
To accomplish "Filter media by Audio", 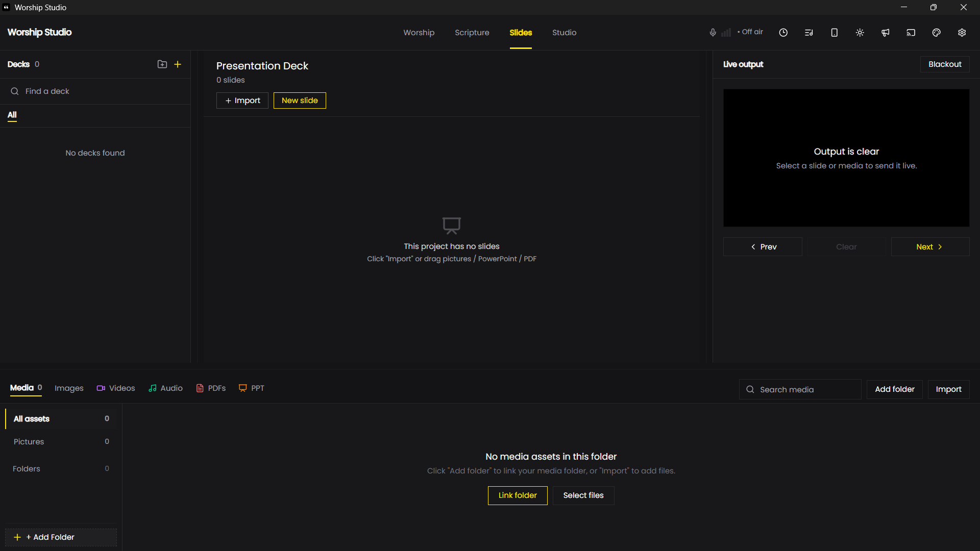I will coord(165,388).
